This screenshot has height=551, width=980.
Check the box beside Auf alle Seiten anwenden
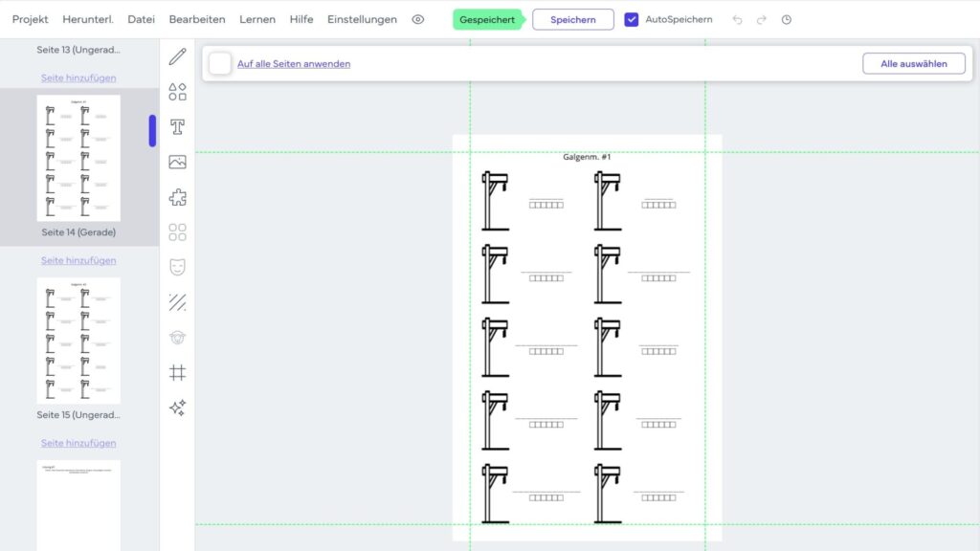[220, 64]
